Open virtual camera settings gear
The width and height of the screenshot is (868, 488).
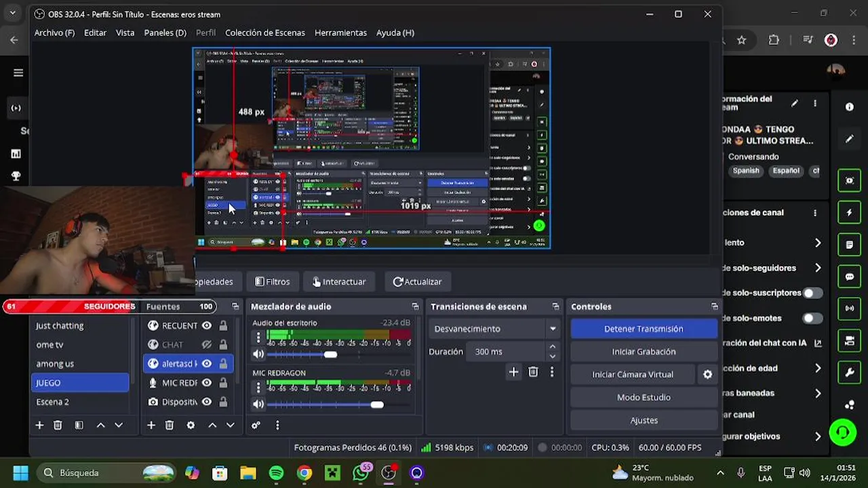click(x=707, y=374)
